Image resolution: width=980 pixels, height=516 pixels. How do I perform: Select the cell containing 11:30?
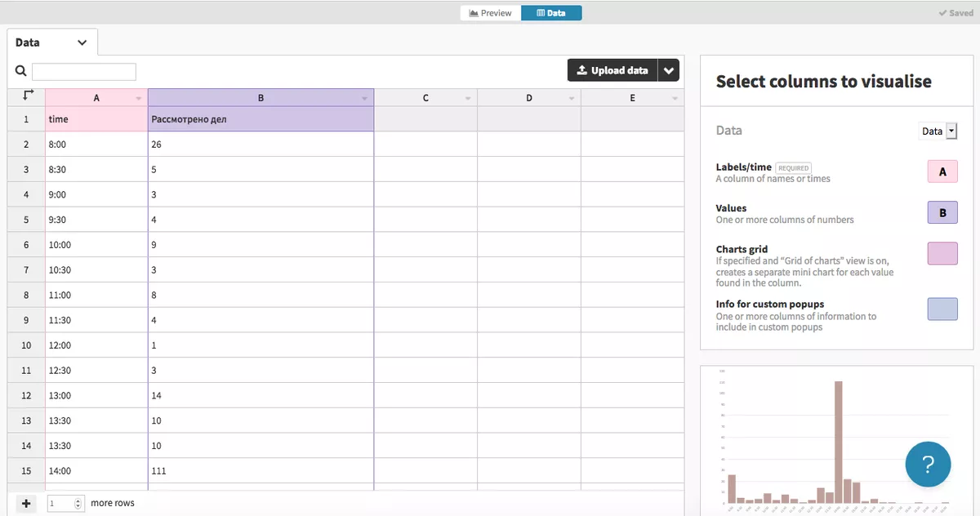[x=96, y=320]
